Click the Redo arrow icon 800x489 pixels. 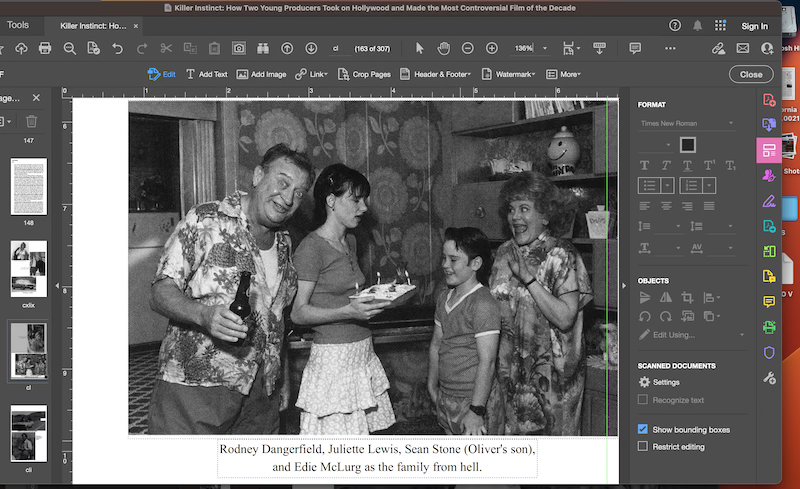click(x=142, y=48)
